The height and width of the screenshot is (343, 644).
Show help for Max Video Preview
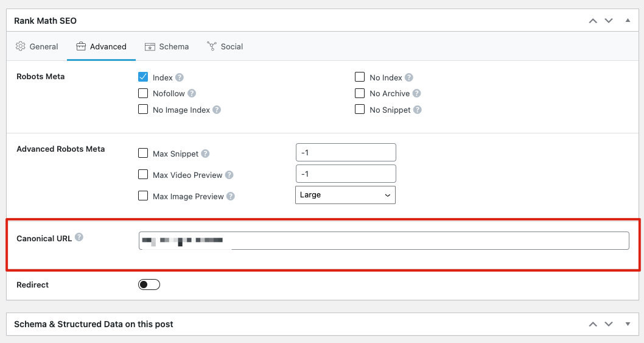229,175
